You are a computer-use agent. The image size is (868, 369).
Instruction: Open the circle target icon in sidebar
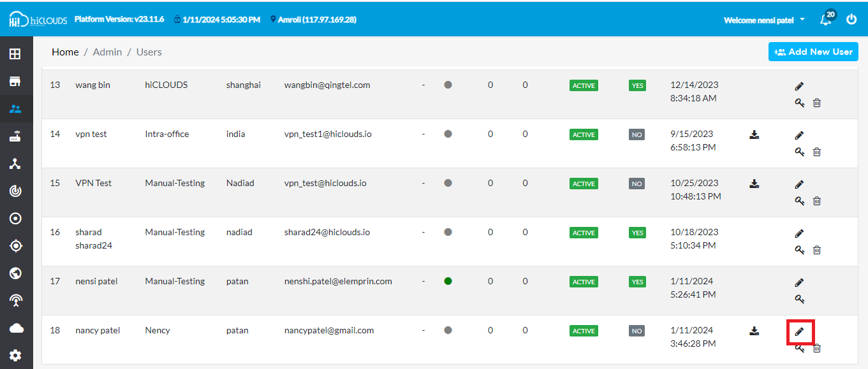pos(15,219)
